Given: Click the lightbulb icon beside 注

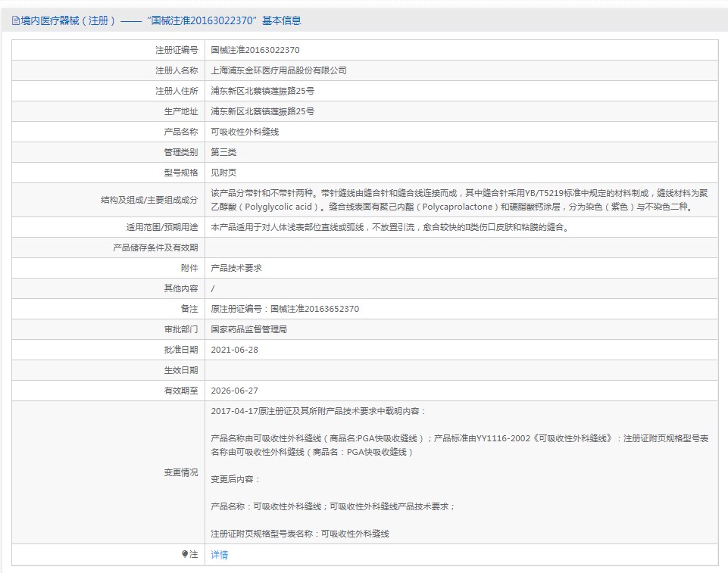Looking at the screenshot, I should point(185,554).
